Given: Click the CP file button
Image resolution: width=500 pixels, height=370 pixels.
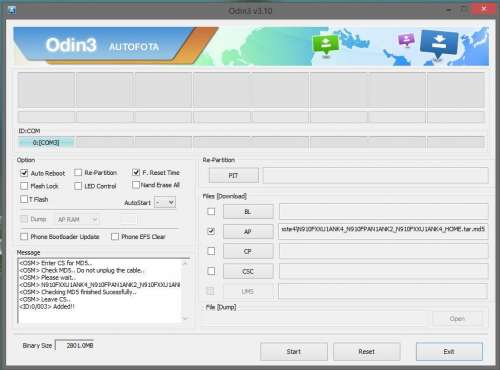Looking at the screenshot, I should point(248,251).
